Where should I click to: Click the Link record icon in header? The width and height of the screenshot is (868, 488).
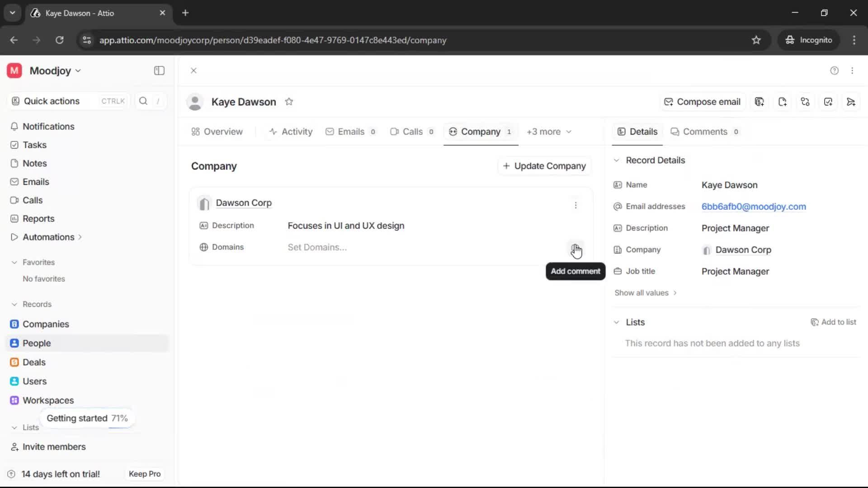click(805, 102)
